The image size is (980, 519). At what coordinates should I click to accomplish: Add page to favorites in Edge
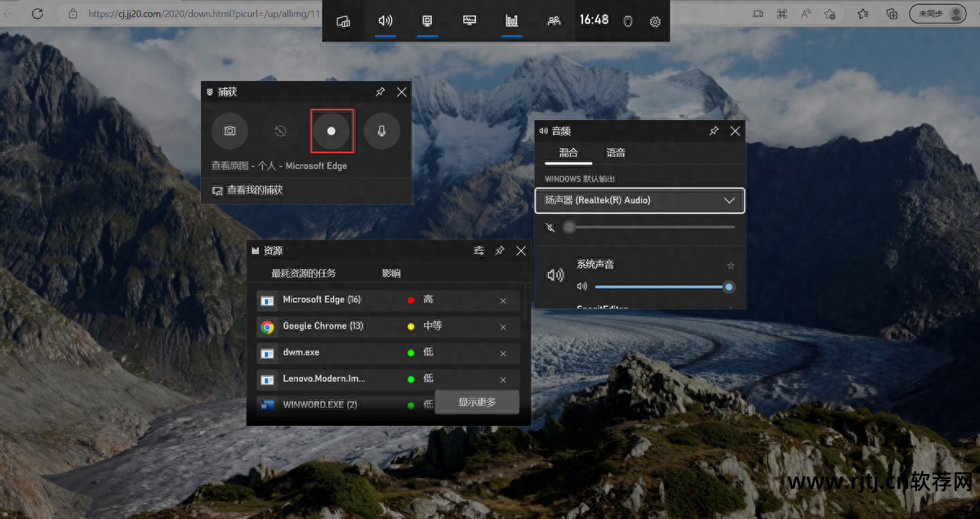(x=830, y=14)
